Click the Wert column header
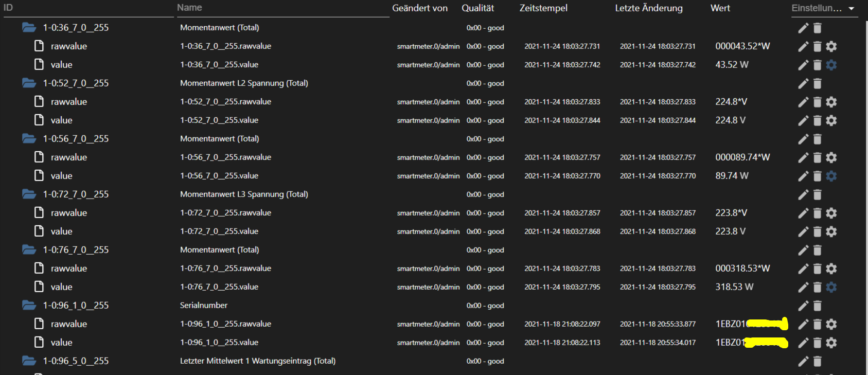The height and width of the screenshot is (375, 868). pyautogui.click(x=720, y=8)
